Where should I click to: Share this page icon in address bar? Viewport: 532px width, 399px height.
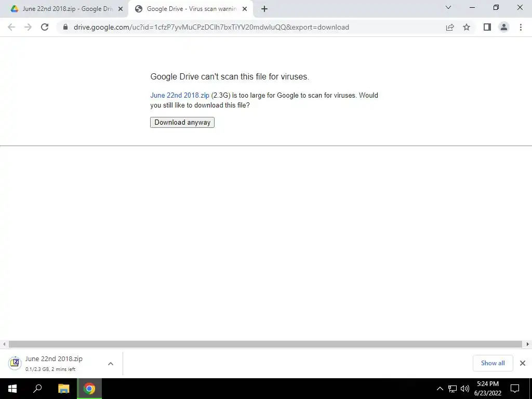(450, 27)
